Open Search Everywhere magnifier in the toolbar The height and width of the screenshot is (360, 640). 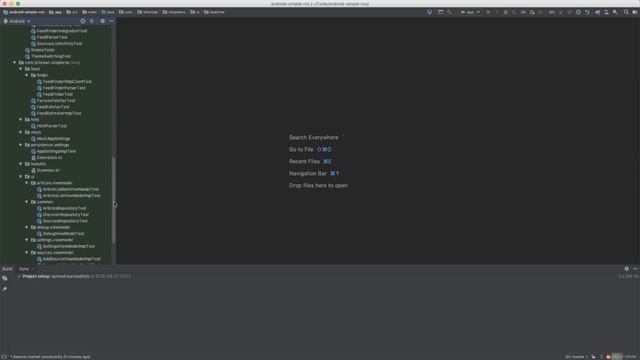[x=626, y=12]
